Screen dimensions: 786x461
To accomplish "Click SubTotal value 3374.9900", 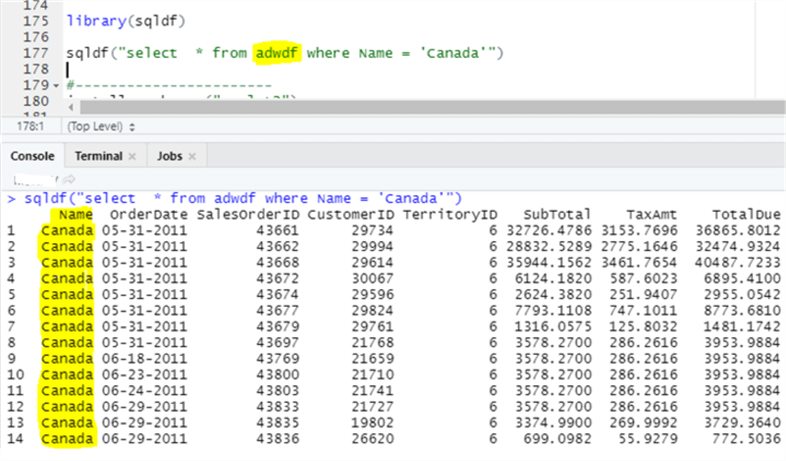I will click(x=553, y=423).
